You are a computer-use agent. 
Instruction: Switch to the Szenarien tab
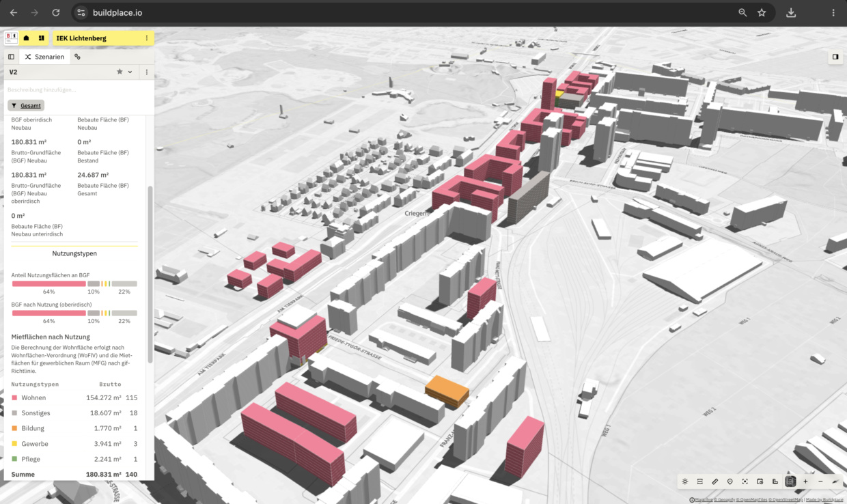[x=44, y=57]
